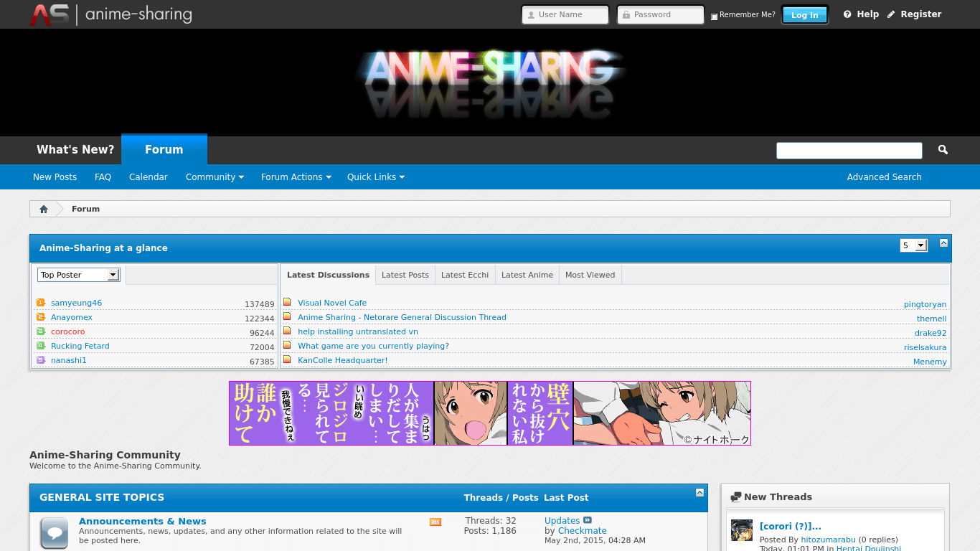980x551 pixels.
Task: Click the Log in button
Action: click(805, 15)
